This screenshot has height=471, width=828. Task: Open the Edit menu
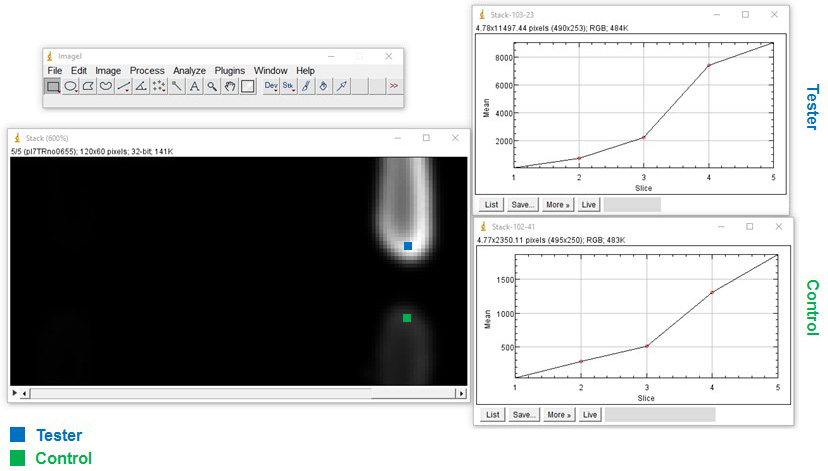pyautogui.click(x=79, y=70)
